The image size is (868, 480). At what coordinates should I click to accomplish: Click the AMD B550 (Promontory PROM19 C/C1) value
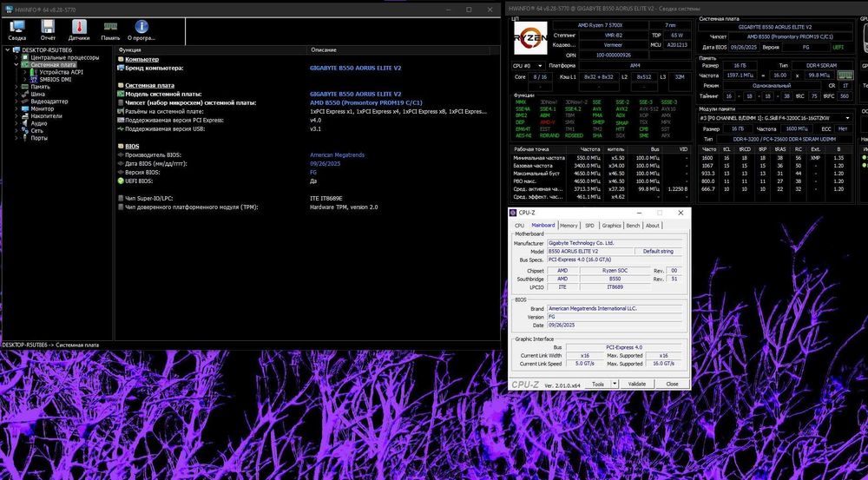pos(366,103)
